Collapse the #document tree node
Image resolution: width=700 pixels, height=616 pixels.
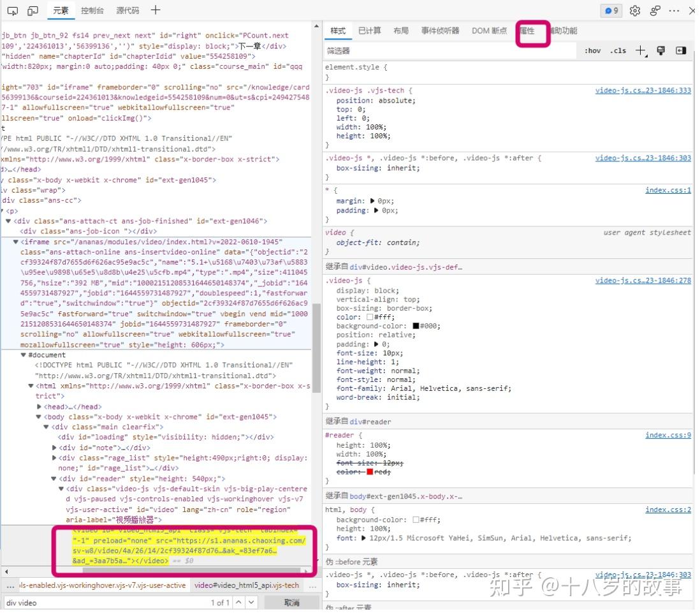click(23, 355)
